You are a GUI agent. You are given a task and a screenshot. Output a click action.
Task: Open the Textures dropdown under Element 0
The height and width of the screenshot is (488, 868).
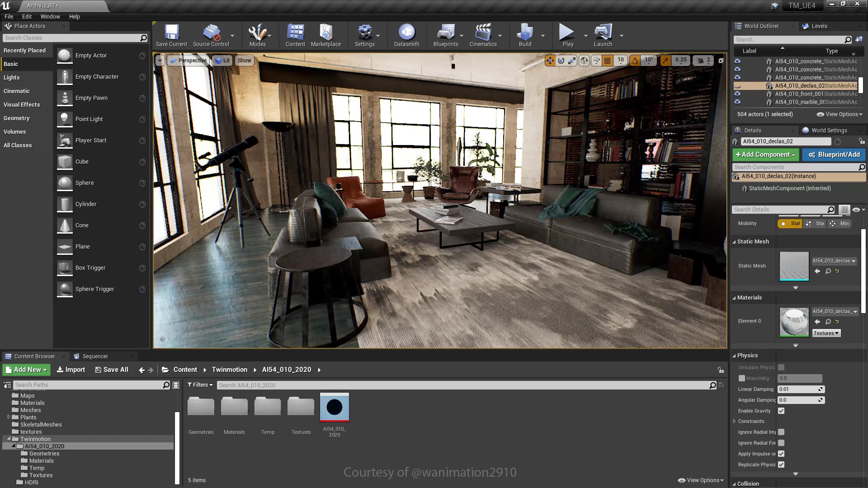[x=826, y=333]
